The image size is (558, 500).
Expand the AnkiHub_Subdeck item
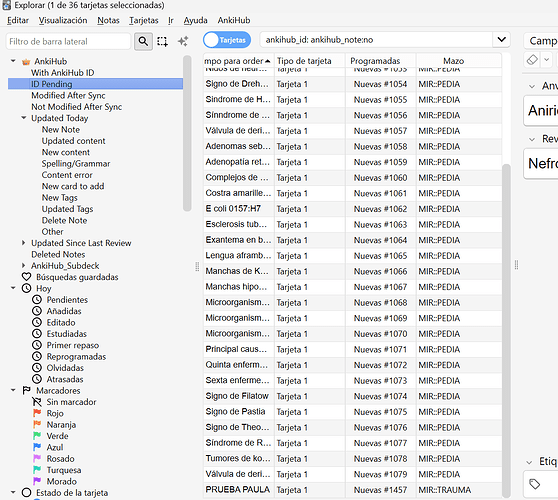(x=23, y=265)
